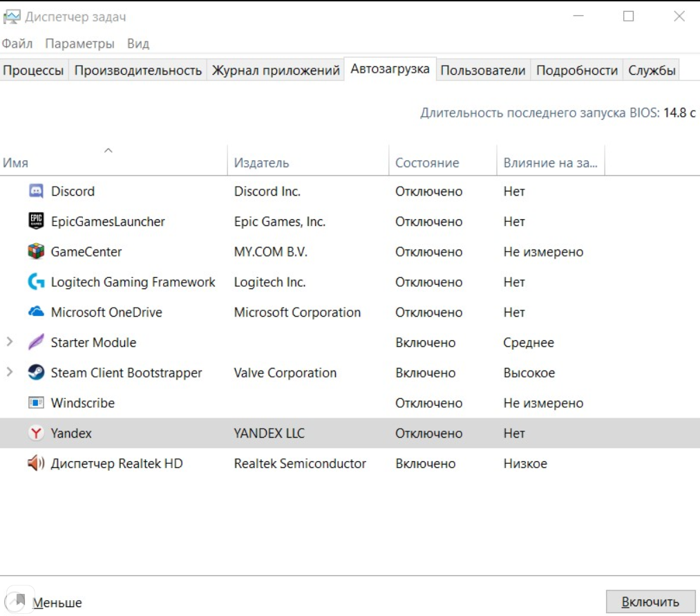Image resolution: width=700 pixels, height=616 pixels.
Task: Select the Автозагрузка tab
Action: pyautogui.click(x=390, y=69)
